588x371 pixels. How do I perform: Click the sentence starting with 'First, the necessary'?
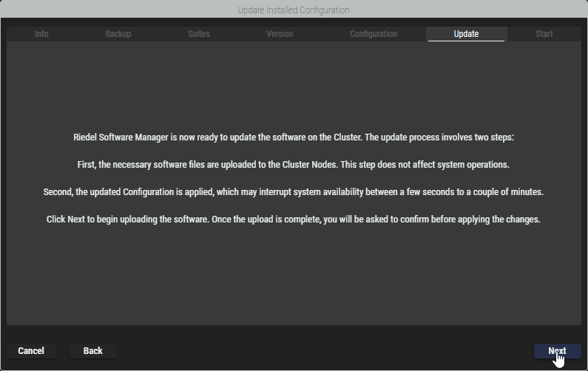(x=294, y=165)
